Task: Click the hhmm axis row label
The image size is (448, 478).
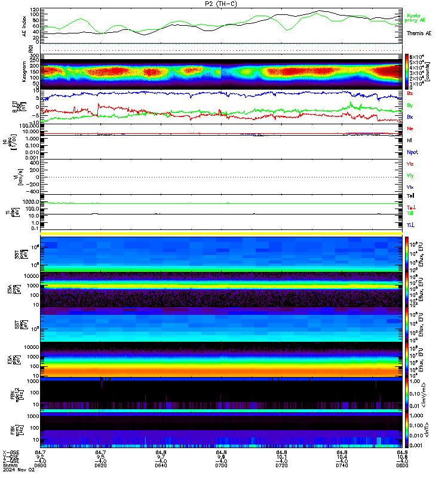Action: 9,465
